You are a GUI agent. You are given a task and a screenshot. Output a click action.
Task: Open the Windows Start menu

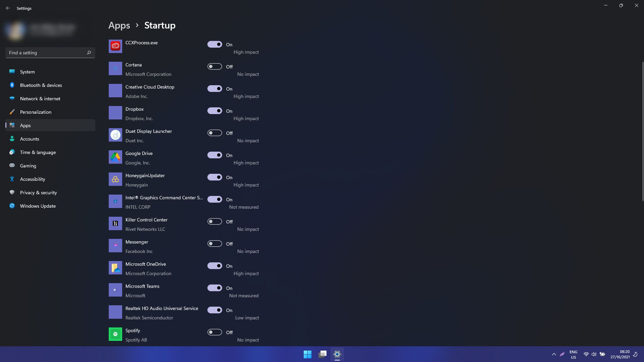click(307, 354)
